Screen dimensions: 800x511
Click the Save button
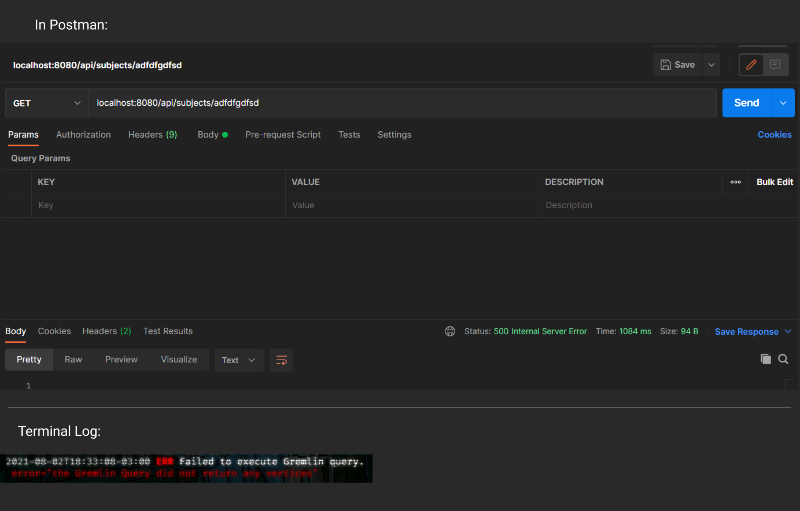677,65
